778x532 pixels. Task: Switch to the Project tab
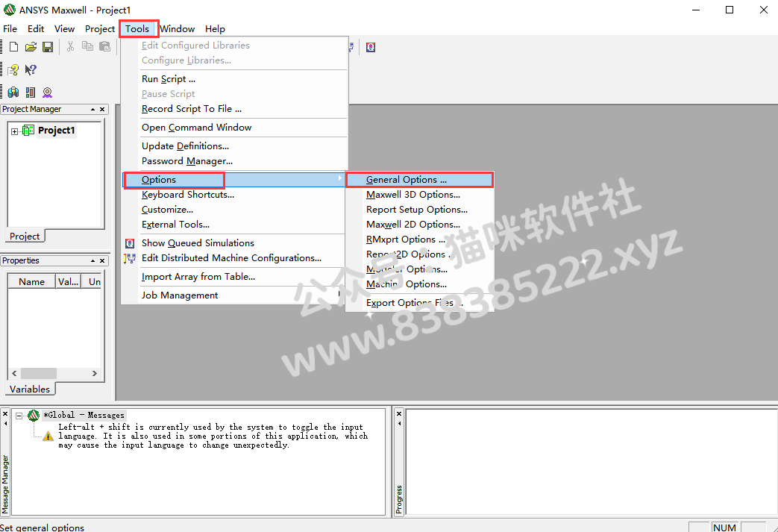(x=25, y=237)
